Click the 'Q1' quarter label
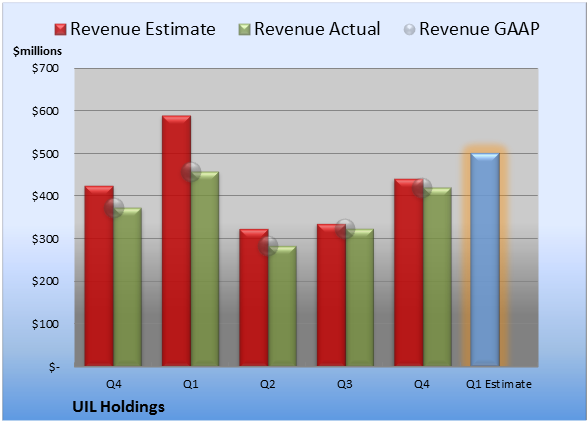 (190, 384)
